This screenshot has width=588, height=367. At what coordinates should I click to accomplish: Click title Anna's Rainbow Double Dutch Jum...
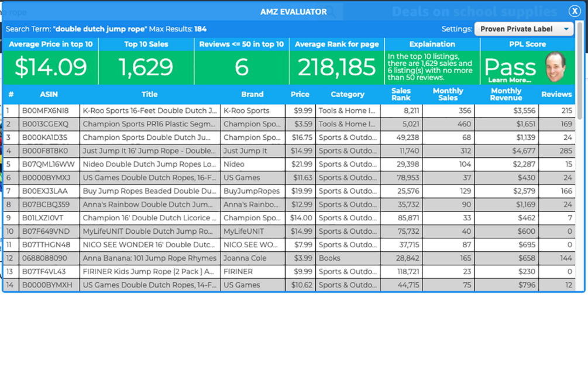148,205
